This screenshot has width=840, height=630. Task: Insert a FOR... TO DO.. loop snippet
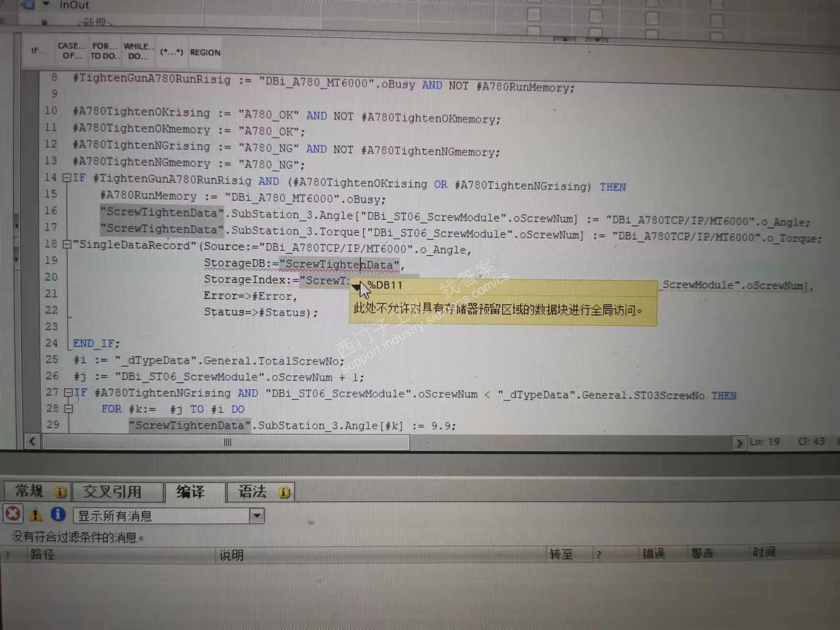click(104, 51)
